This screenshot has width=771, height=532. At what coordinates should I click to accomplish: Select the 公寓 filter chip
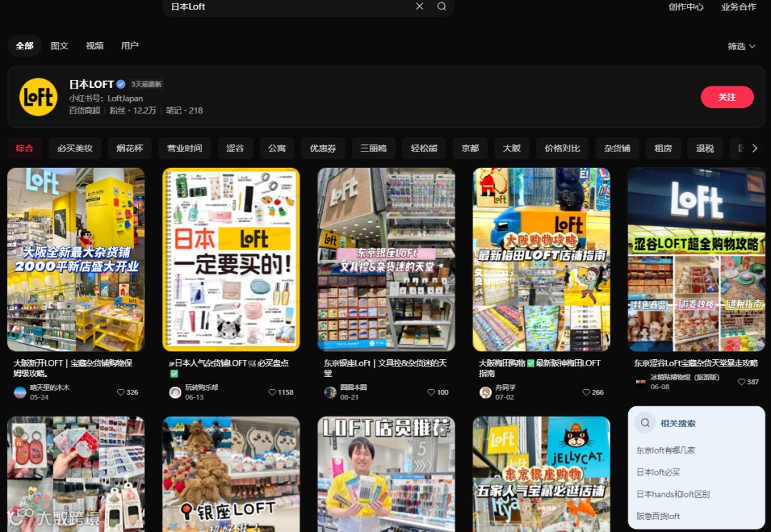277,148
